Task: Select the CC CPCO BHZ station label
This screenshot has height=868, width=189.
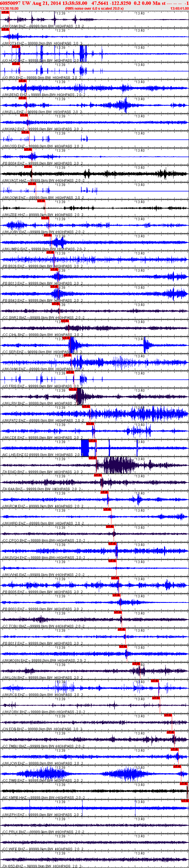Action: [44, 541]
